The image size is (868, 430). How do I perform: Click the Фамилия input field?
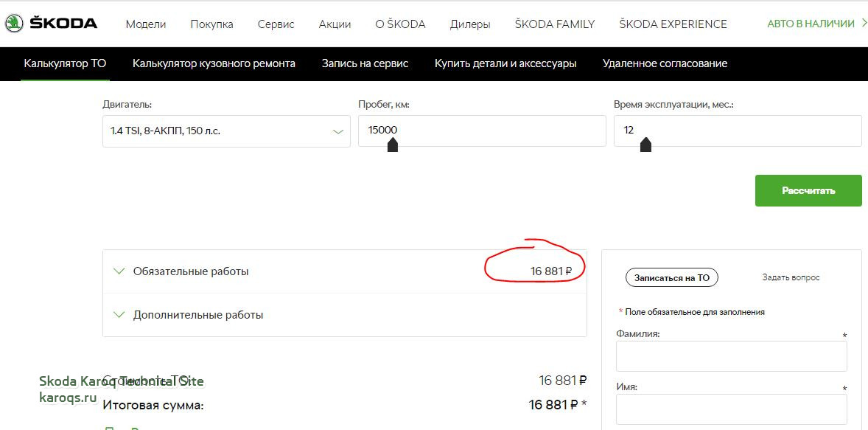[731, 356]
